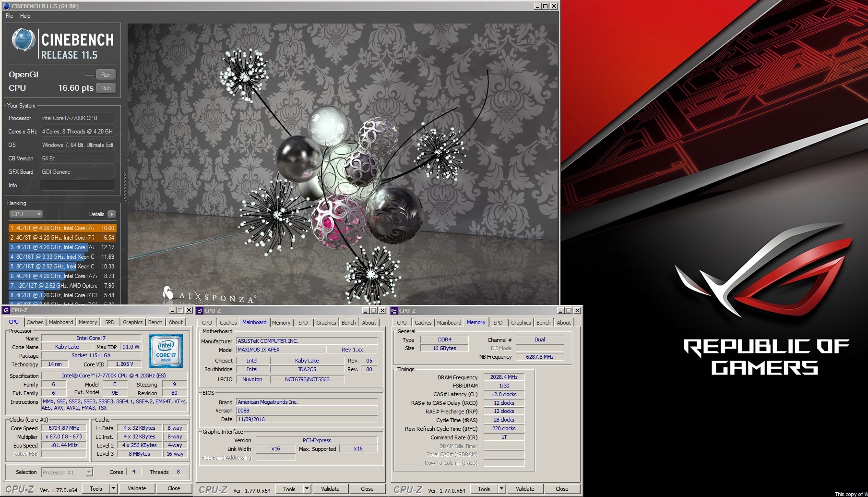Click Validate in the CPU tab window
The height and width of the screenshot is (497, 868).
(x=137, y=488)
